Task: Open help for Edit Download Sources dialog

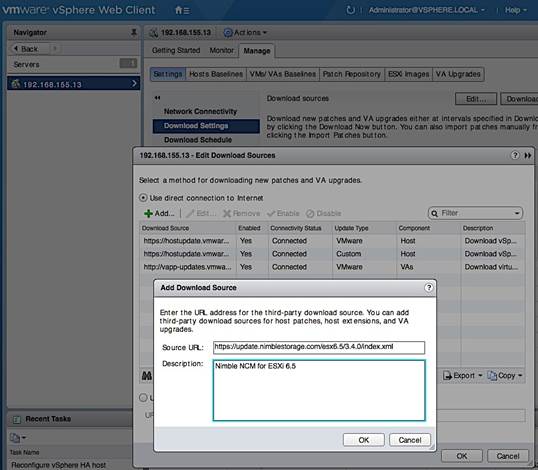Action: tap(515, 155)
